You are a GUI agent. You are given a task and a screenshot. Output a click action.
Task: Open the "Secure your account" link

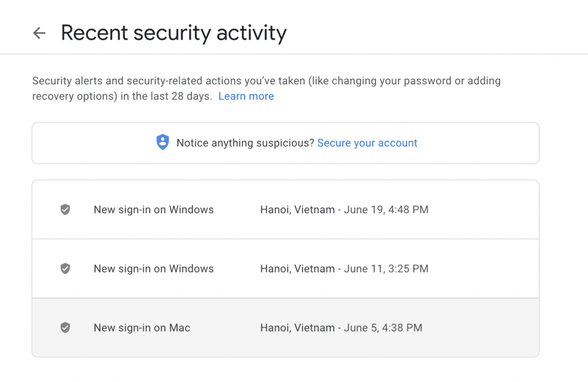(x=367, y=143)
